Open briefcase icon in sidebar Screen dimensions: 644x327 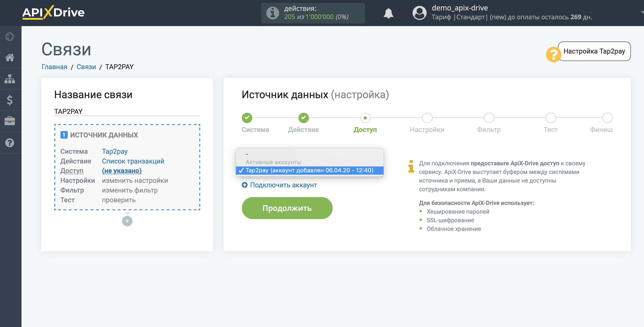coord(10,121)
